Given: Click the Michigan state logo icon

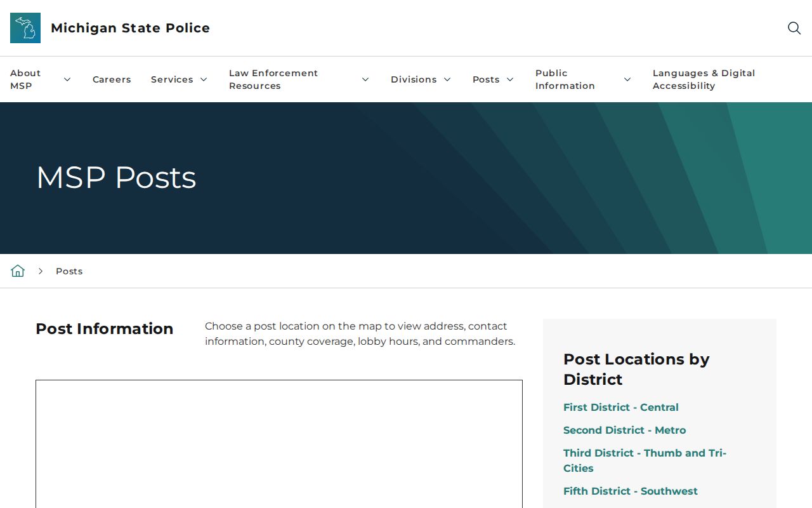Looking at the screenshot, I should coord(25,28).
